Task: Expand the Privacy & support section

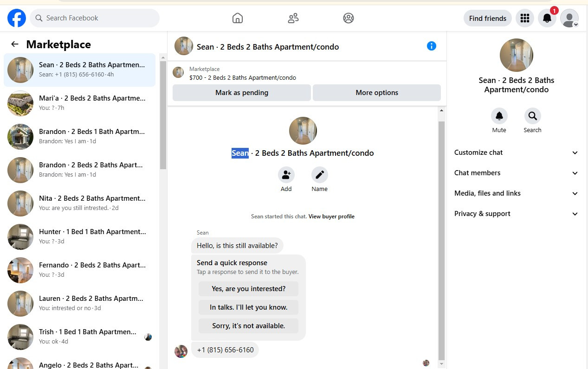Action: pos(517,214)
